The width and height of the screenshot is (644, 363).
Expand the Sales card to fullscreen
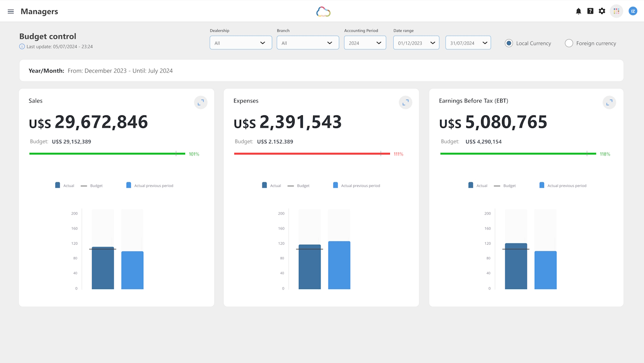201,102
